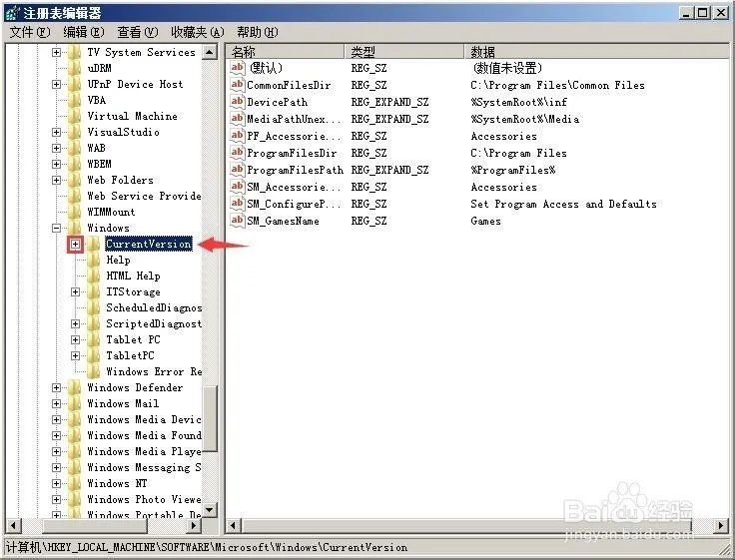Click tree pane scroll left arrow
735x560 pixels.
13,526
